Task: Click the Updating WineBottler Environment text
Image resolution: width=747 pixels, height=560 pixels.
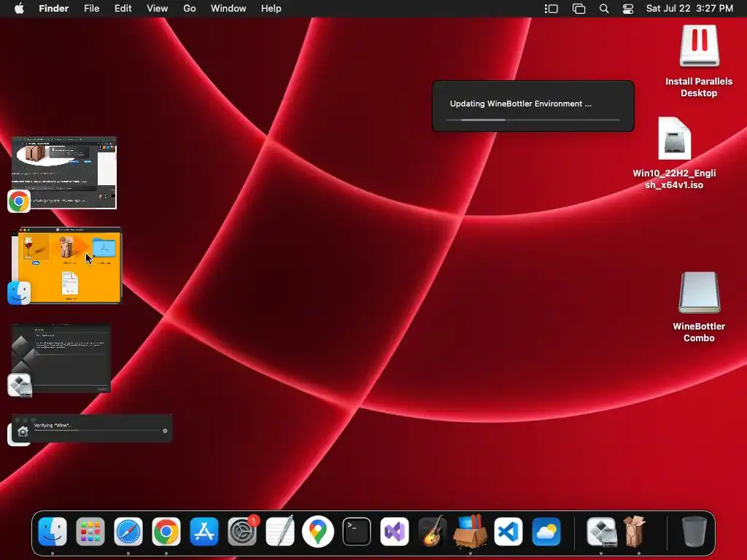Action: pyautogui.click(x=521, y=104)
